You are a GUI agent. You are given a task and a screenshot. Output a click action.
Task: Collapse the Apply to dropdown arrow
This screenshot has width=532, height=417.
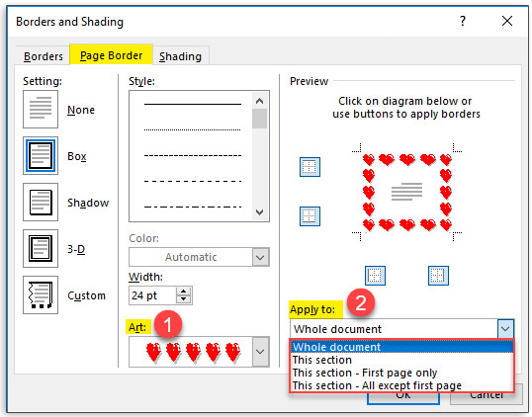[505, 328]
